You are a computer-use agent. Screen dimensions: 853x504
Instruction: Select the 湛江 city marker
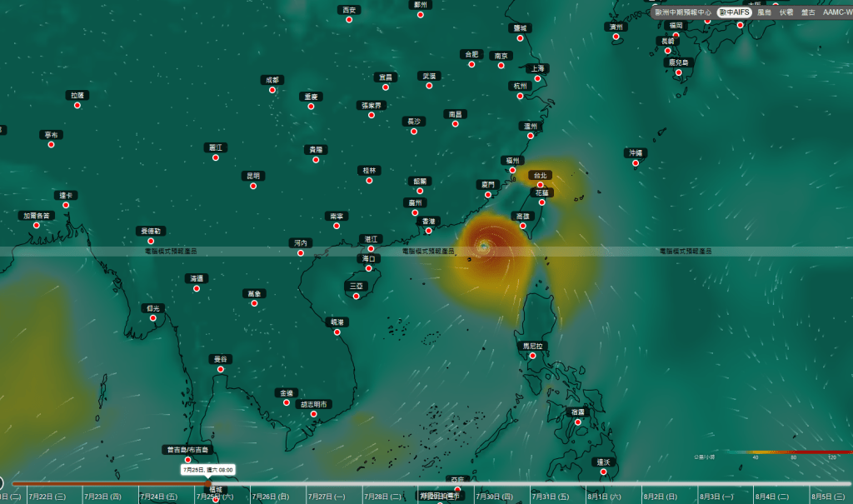tap(371, 248)
